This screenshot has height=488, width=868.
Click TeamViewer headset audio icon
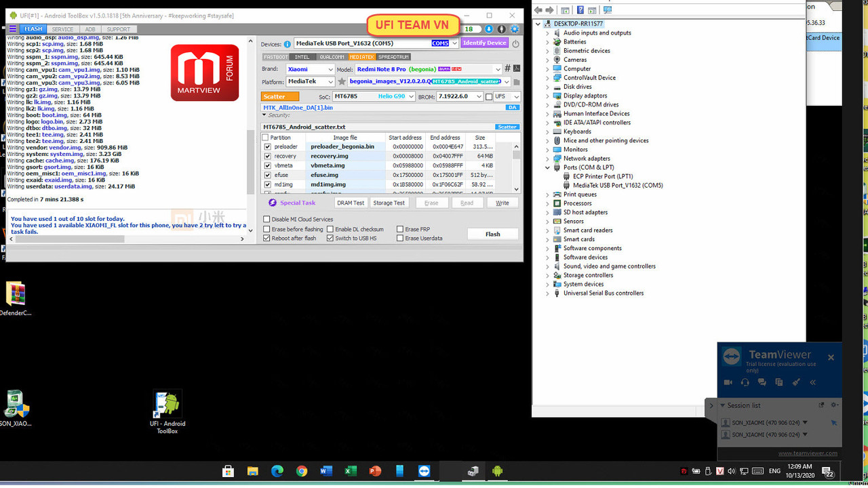pos(745,382)
